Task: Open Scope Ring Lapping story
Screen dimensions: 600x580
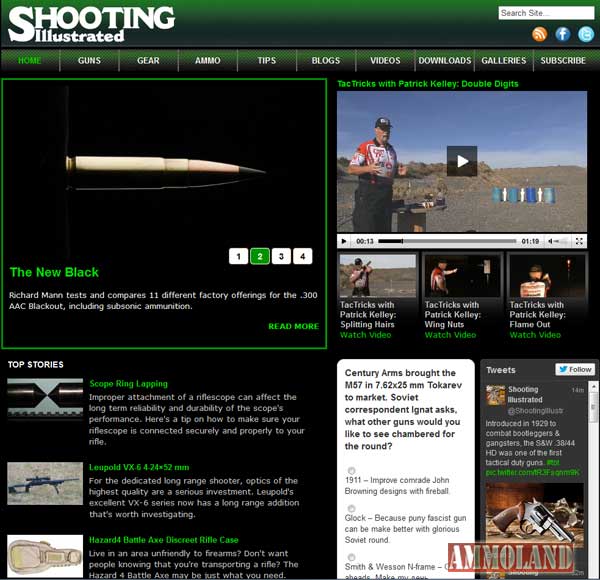Action: pos(128,384)
